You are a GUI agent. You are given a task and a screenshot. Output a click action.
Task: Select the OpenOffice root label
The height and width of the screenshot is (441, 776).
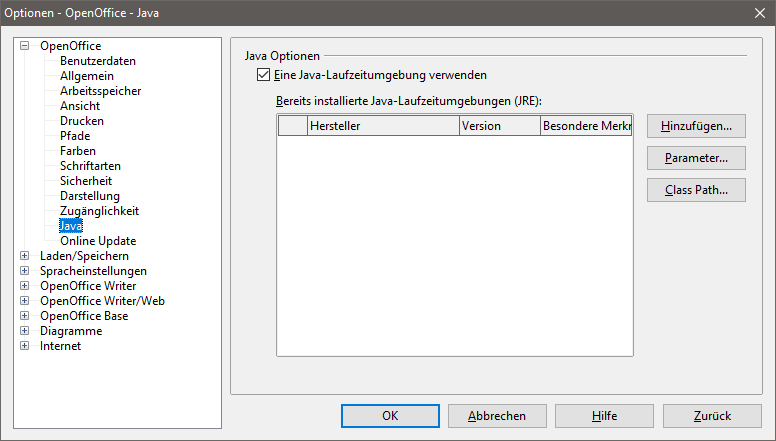(70, 46)
